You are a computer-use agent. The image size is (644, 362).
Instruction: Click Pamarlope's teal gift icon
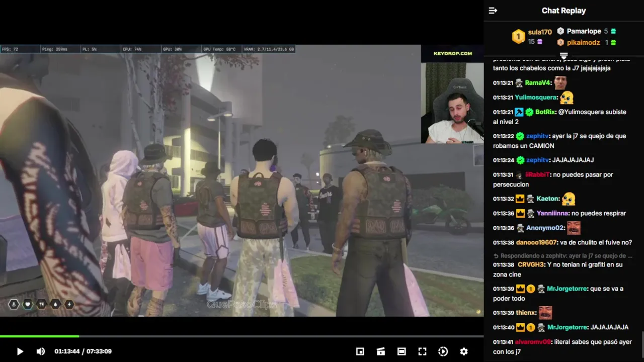tap(613, 31)
